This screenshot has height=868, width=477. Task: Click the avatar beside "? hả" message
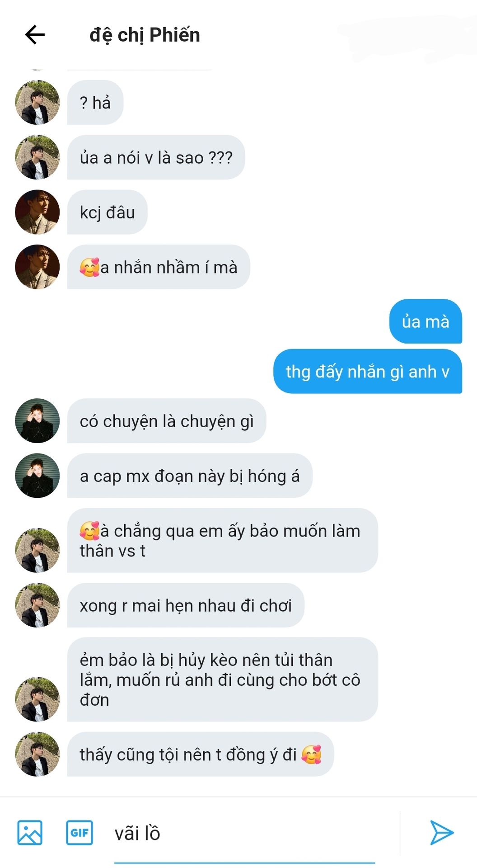(37, 103)
